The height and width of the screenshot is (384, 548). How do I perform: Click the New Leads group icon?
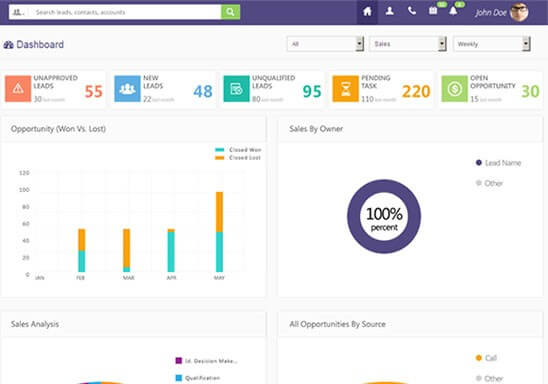(x=127, y=89)
